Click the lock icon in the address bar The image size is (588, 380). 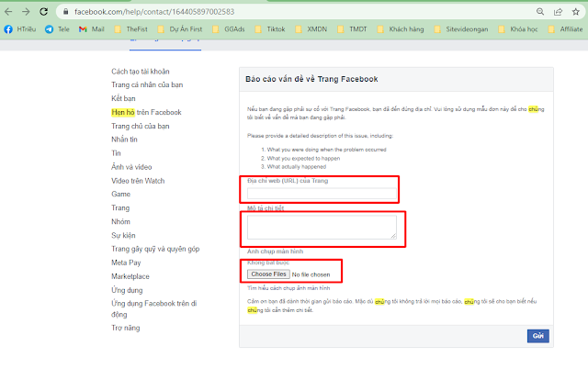(65, 12)
